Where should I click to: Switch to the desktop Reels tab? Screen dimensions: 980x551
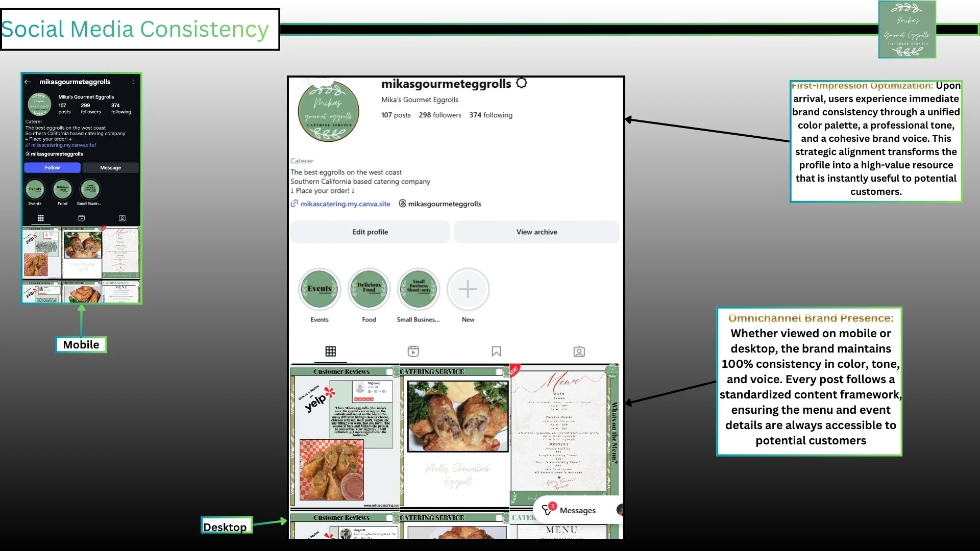pyautogui.click(x=413, y=352)
